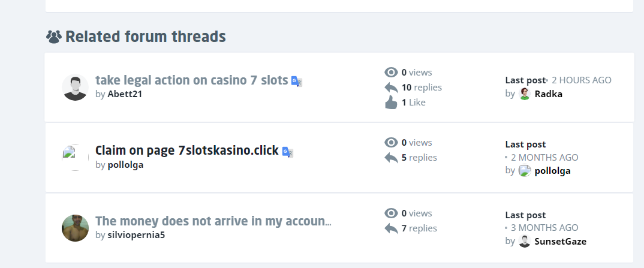Click silviopernia5's avatar photo
The height and width of the screenshot is (268, 644).
pos(75,228)
